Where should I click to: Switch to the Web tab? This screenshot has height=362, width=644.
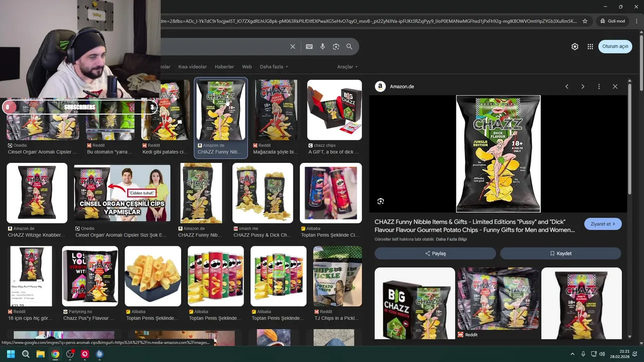(247, 67)
